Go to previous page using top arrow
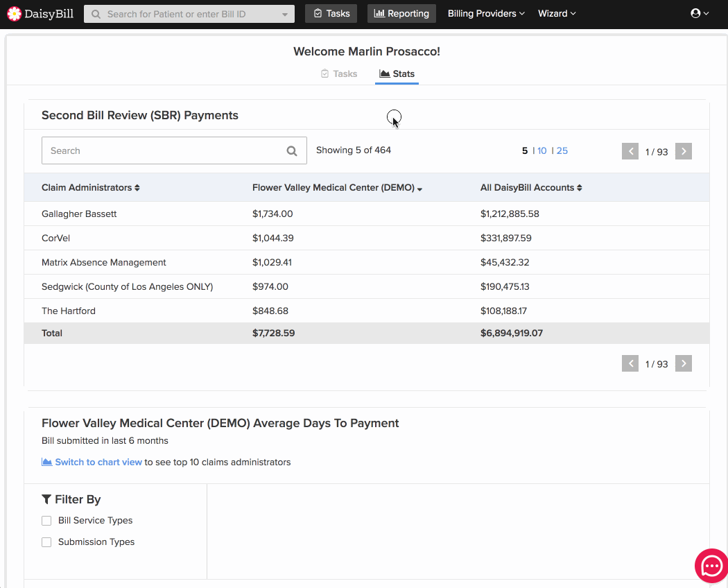 (630, 151)
